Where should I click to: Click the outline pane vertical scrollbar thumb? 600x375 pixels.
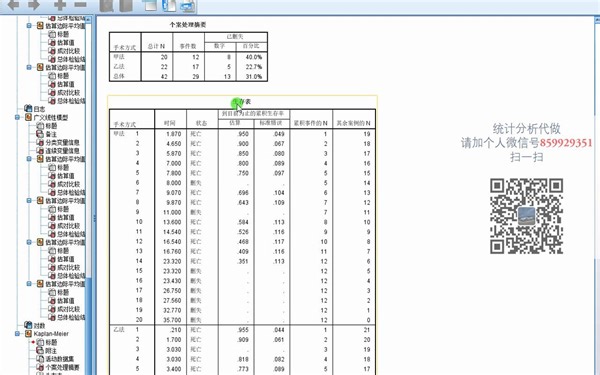click(x=89, y=325)
